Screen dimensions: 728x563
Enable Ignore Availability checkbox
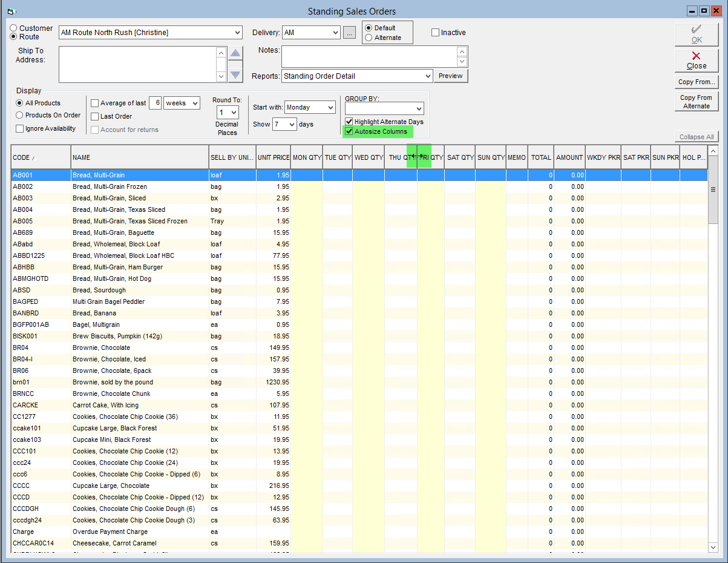click(20, 128)
